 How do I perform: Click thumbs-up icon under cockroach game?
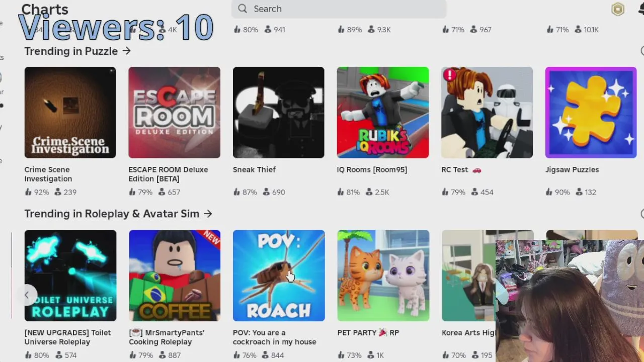(237, 355)
